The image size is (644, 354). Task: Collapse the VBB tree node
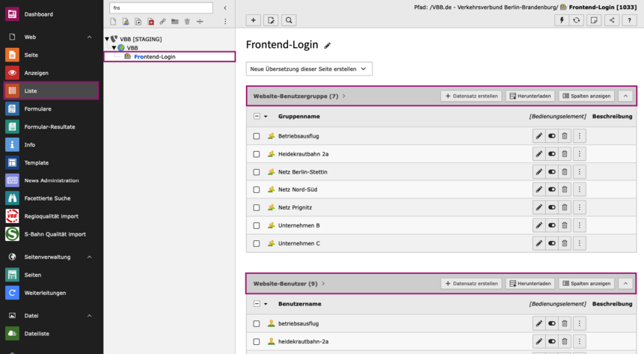point(114,48)
